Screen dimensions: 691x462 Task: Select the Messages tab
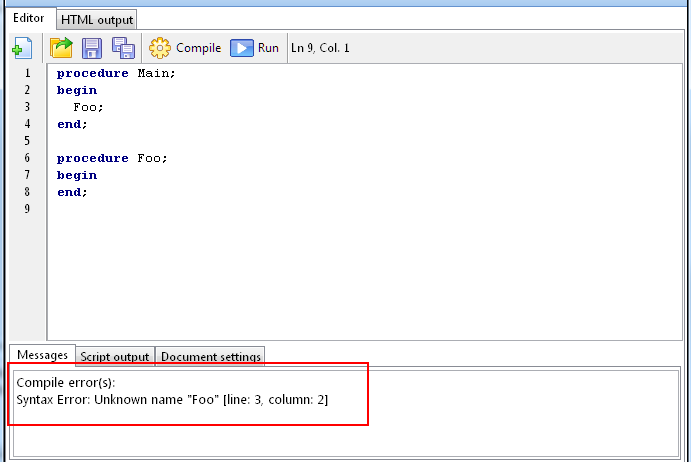(x=42, y=355)
